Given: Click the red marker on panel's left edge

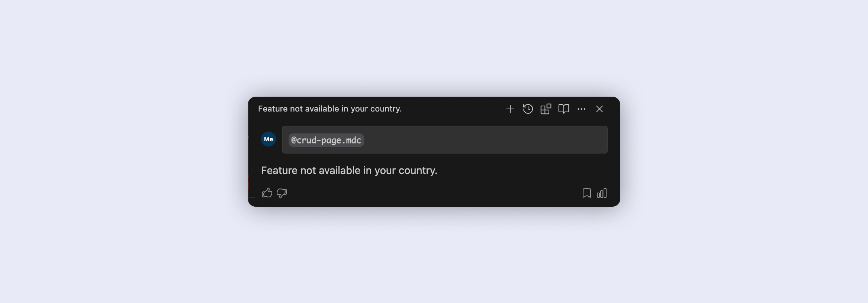Looking at the screenshot, I should click(248, 182).
